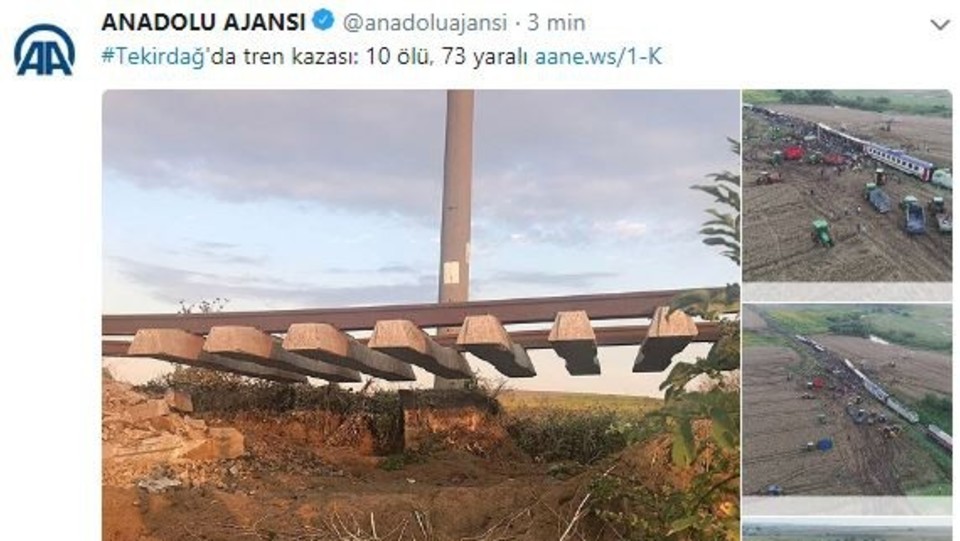Open partially visible bottom-right photo
The width and height of the screenshot is (960, 541).
tap(847, 529)
